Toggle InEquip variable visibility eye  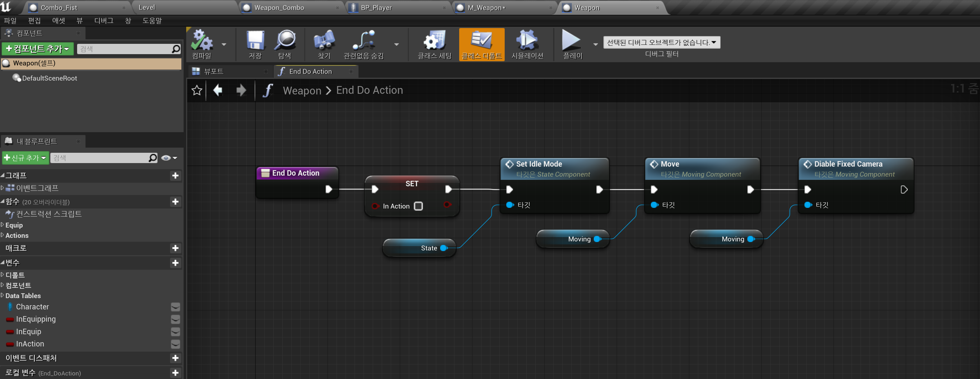click(176, 332)
